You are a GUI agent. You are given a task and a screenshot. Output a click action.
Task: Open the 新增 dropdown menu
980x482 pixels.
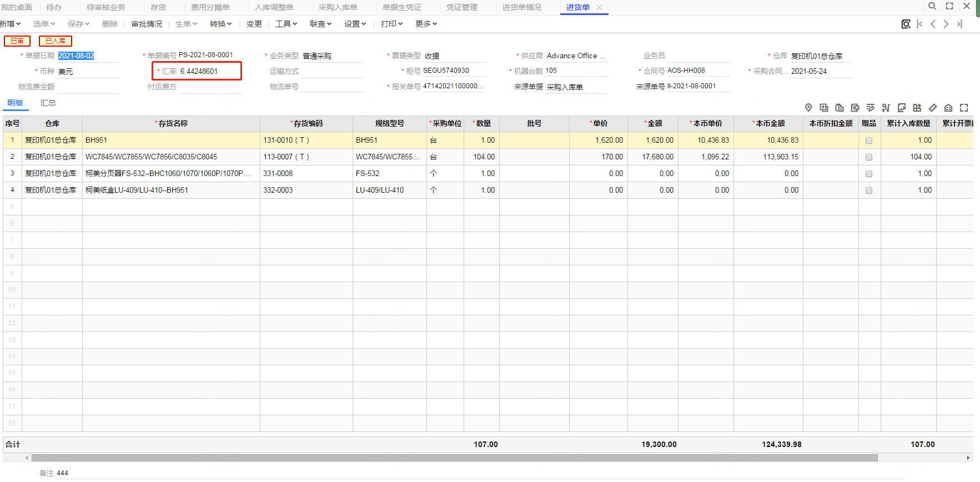coord(10,24)
